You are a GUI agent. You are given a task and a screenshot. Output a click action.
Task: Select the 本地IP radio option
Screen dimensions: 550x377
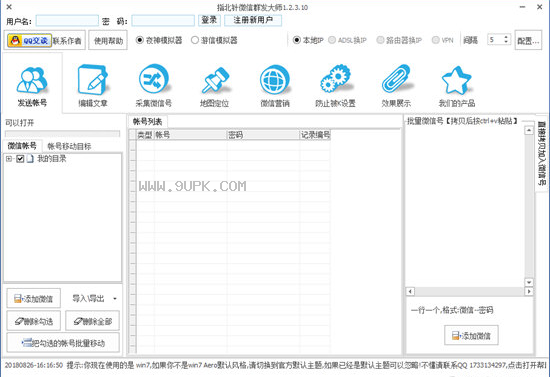297,40
